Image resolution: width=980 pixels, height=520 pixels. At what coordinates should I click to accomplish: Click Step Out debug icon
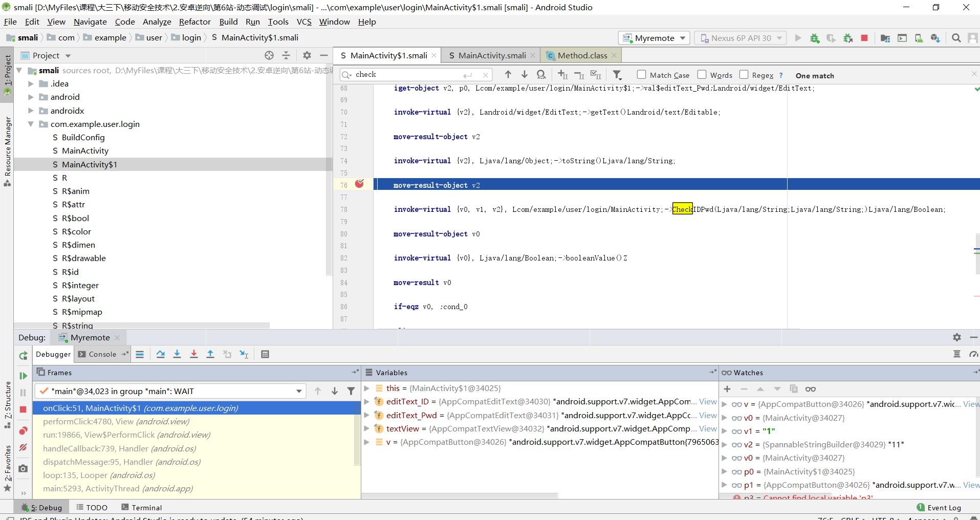pyautogui.click(x=210, y=354)
